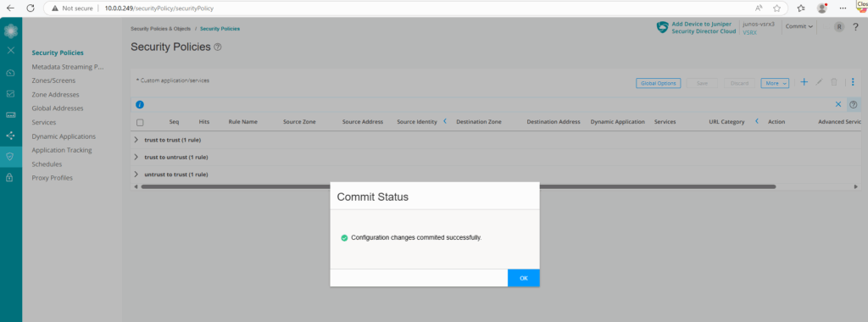Open Schedules menu entry

pos(47,164)
